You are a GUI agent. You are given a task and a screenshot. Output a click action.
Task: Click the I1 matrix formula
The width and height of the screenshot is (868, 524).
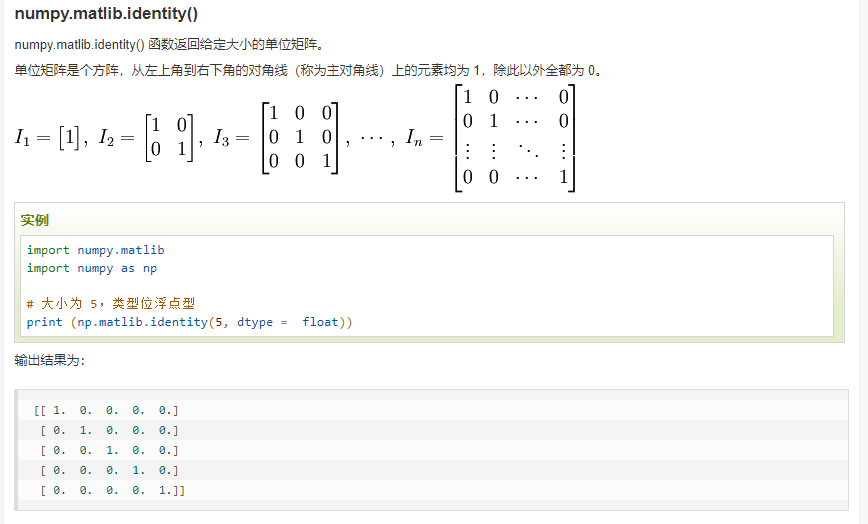pos(50,138)
